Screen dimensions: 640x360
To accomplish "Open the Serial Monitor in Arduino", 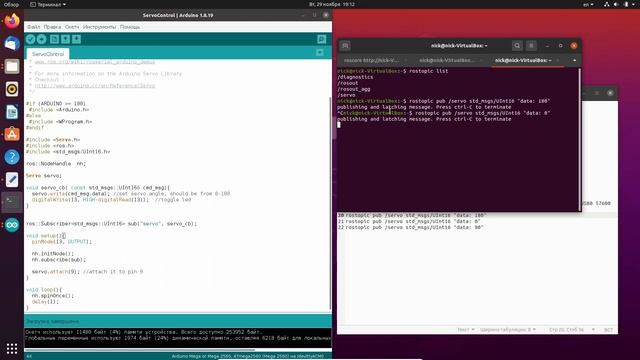I will [x=322, y=39].
